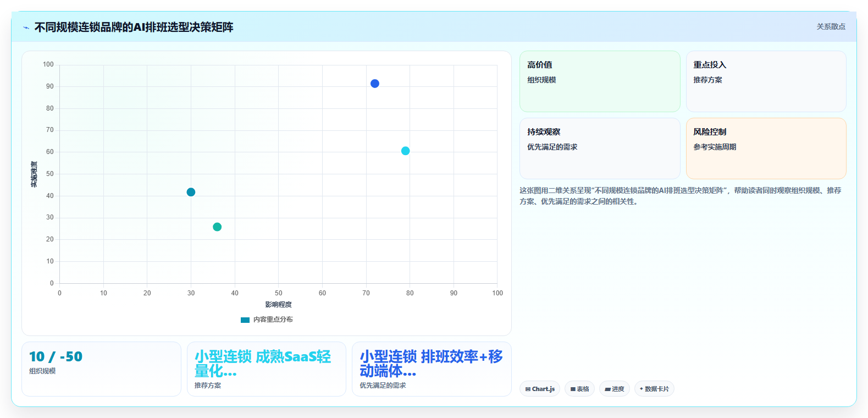
Task: Click the 实施难度 y-axis title
Action: click(x=34, y=174)
